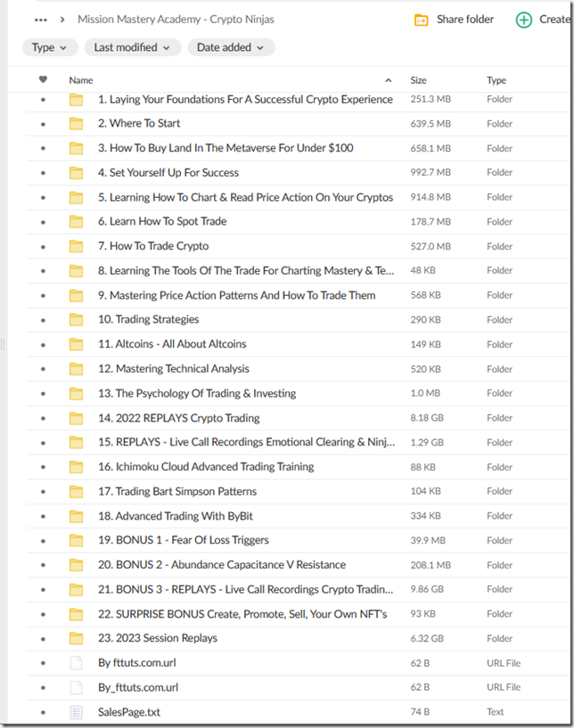The width and height of the screenshot is (574, 728).
Task: Click the Name column sort arrow
Action: 388,80
